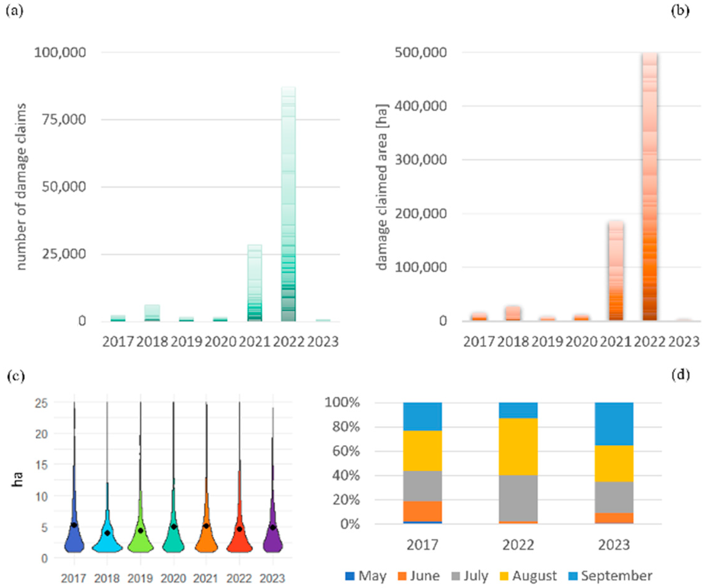
Task: Click the gray July segment of 2023 bar
Action: click(614, 497)
